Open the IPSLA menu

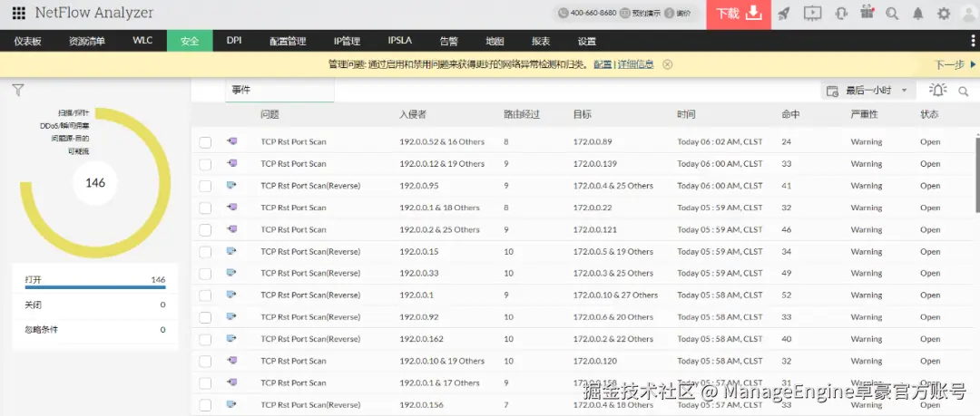[400, 41]
